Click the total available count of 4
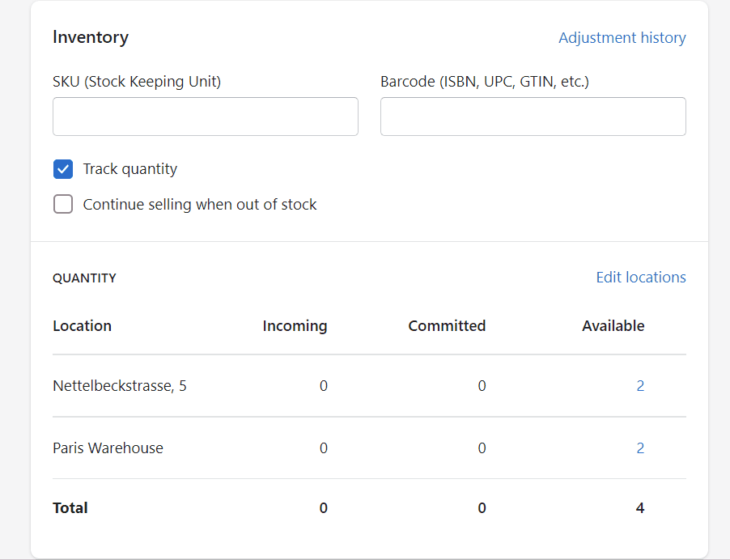 (x=640, y=508)
